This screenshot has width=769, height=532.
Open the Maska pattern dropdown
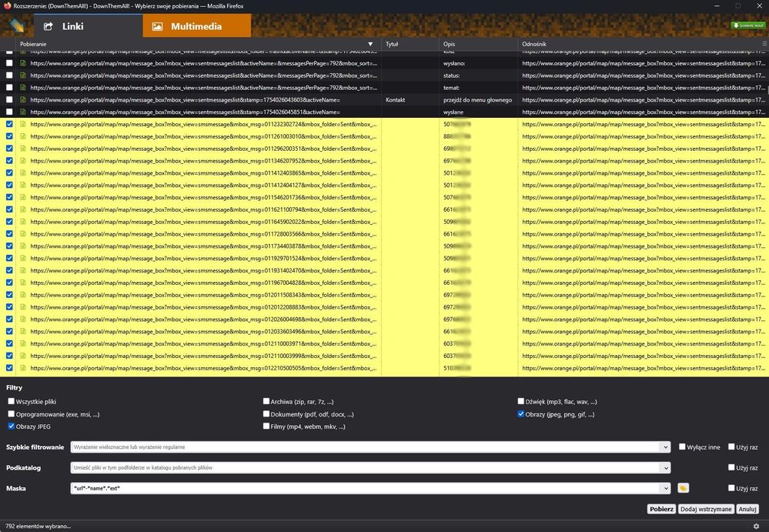[667, 487]
